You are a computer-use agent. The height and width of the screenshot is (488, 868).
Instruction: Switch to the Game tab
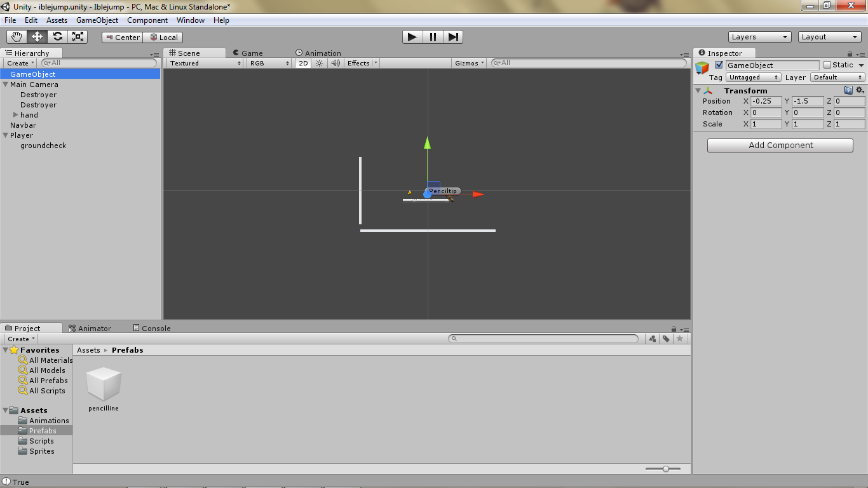248,53
